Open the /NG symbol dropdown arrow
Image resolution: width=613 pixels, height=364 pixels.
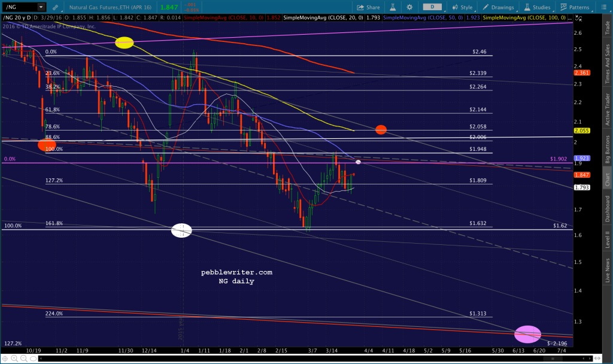(x=41, y=7)
